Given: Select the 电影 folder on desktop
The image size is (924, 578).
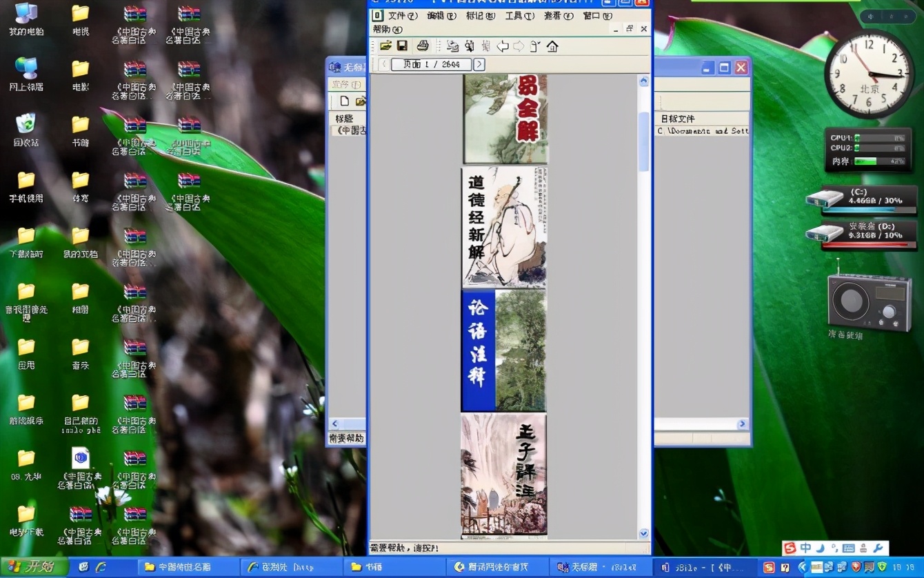Looking at the screenshot, I should (81, 75).
